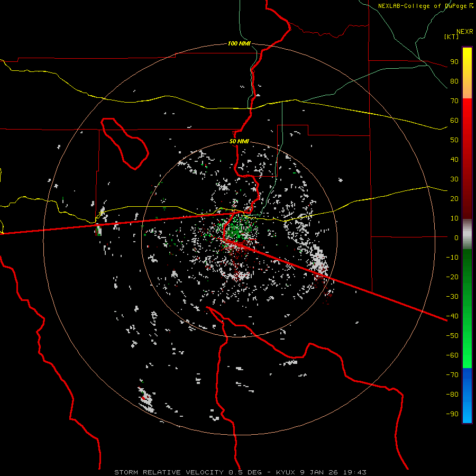This screenshot has width=476, height=476.
Task: Click the gray zero-velocity segment of color bar
Action: [x=467, y=234]
